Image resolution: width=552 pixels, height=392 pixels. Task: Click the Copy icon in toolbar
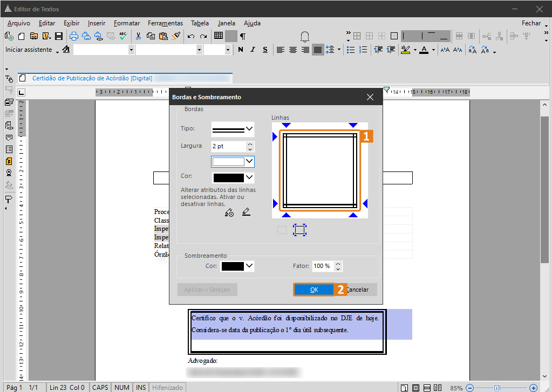click(x=151, y=36)
